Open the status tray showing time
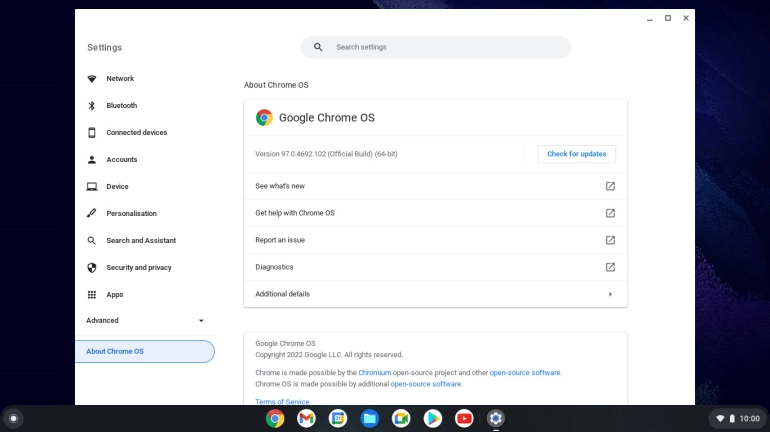770x432 pixels. click(x=739, y=418)
